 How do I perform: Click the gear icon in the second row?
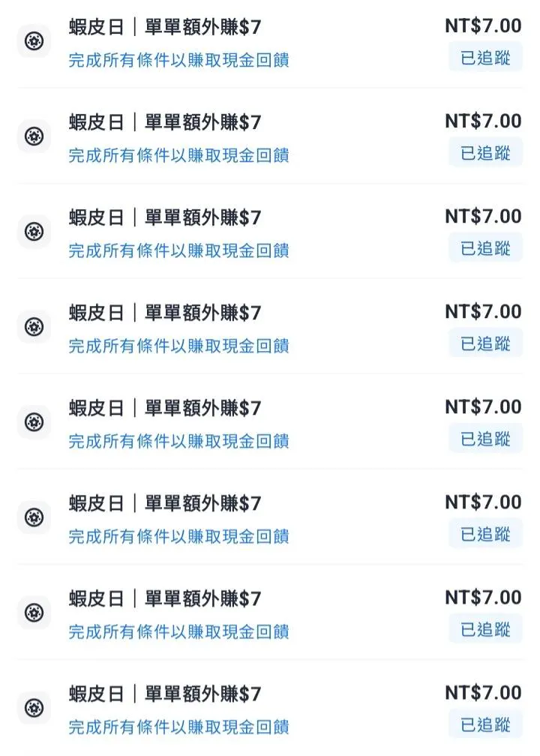pos(34,136)
